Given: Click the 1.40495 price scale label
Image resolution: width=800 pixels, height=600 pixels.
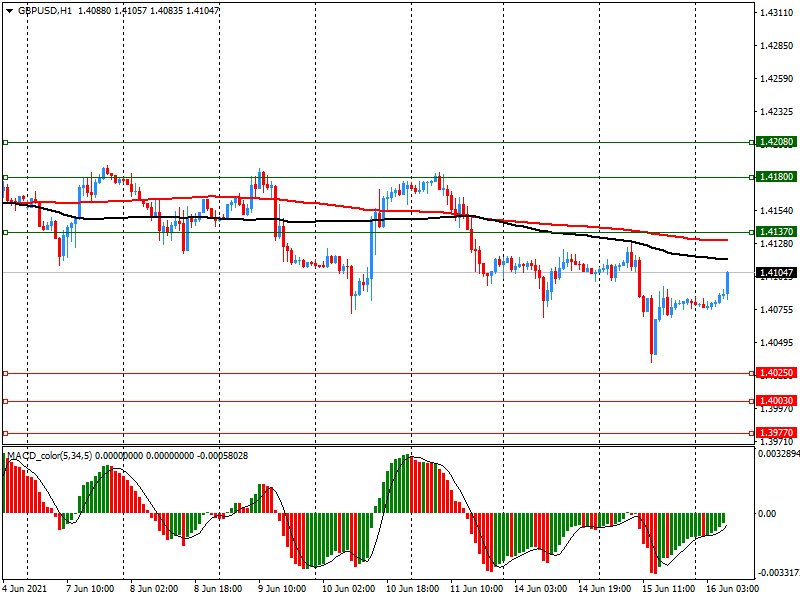Looking at the screenshot, I should tap(777, 343).
